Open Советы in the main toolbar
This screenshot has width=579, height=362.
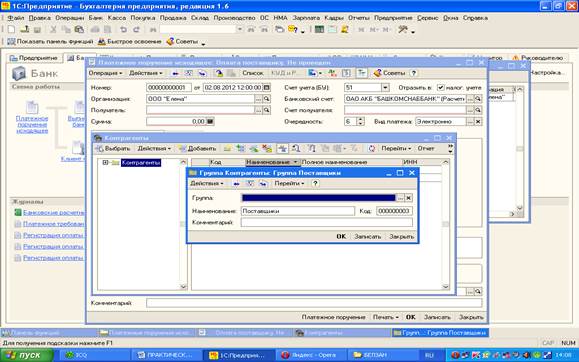pyautogui.click(x=182, y=42)
